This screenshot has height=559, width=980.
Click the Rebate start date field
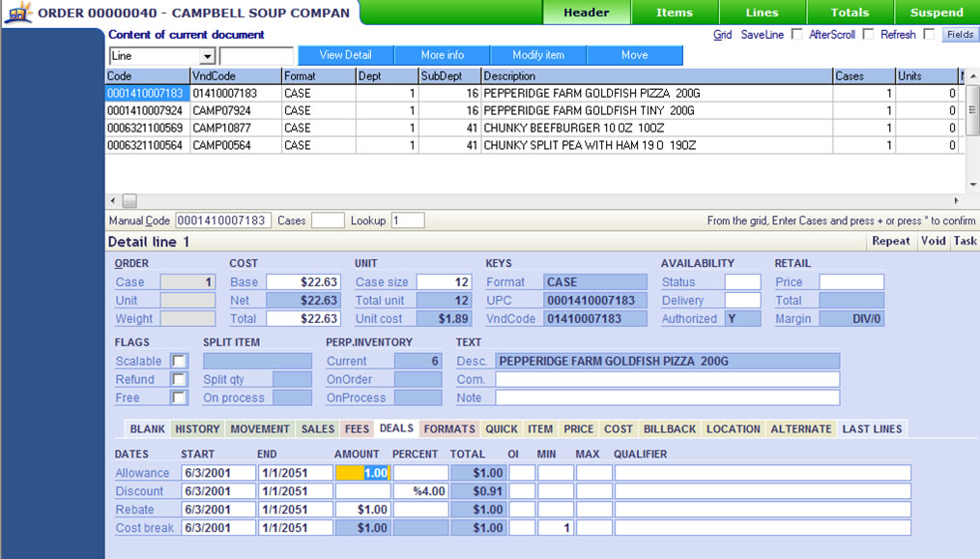(218, 509)
